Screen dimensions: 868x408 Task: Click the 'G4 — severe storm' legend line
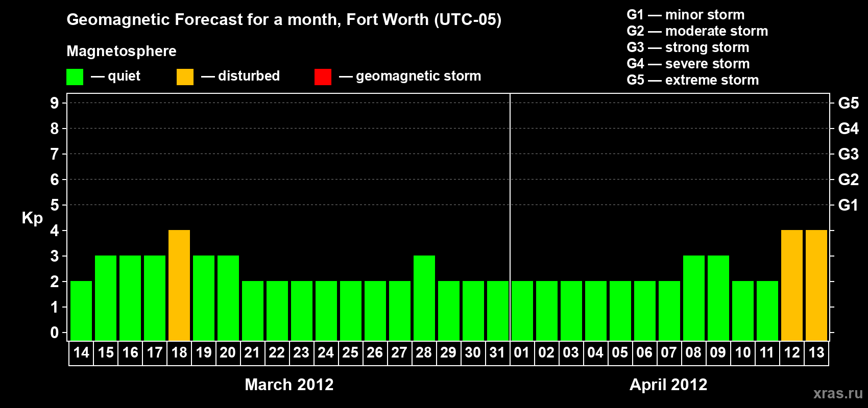pos(688,64)
